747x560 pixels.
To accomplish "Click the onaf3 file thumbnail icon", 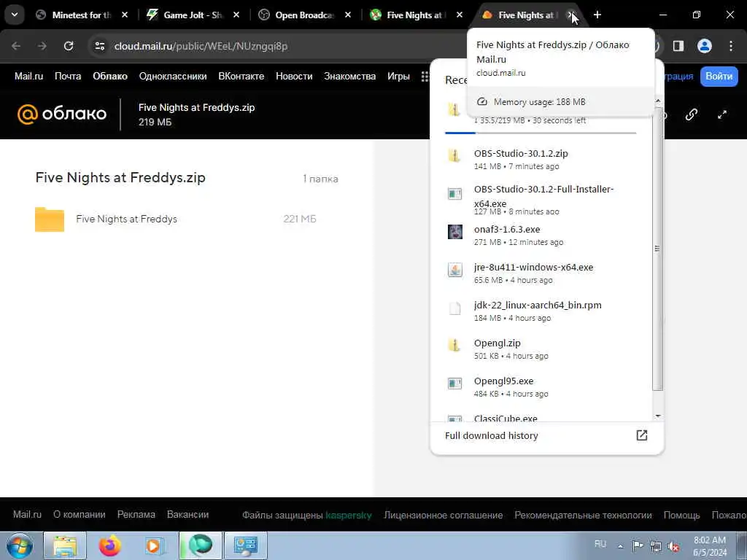I will pyautogui.click(x=455, y=232).
